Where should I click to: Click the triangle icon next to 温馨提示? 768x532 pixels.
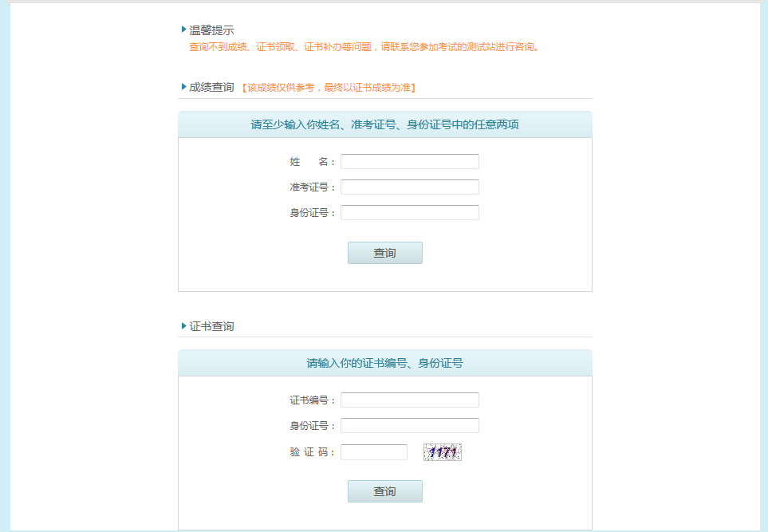click(x=183, y=30)
